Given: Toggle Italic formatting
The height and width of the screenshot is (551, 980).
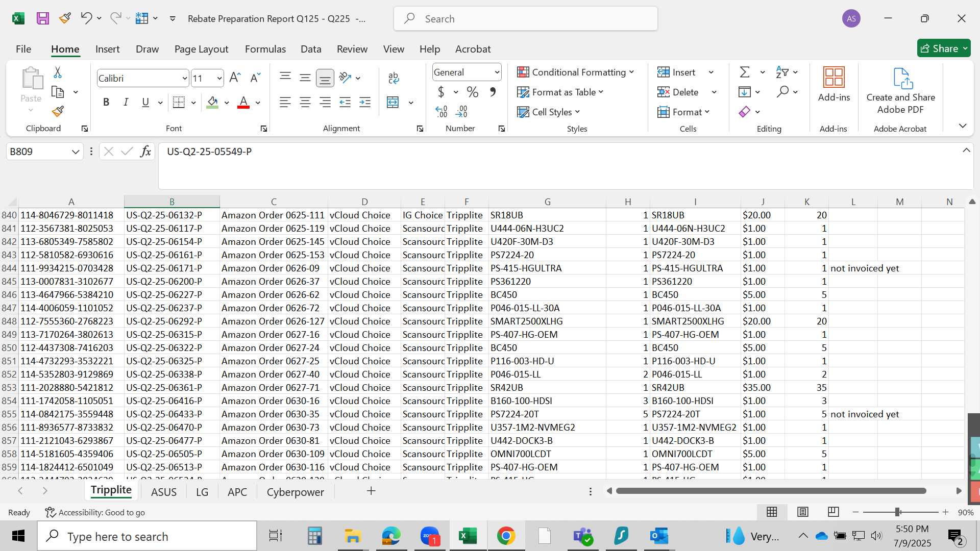Looking at the screenshot, I should [126, 103].
